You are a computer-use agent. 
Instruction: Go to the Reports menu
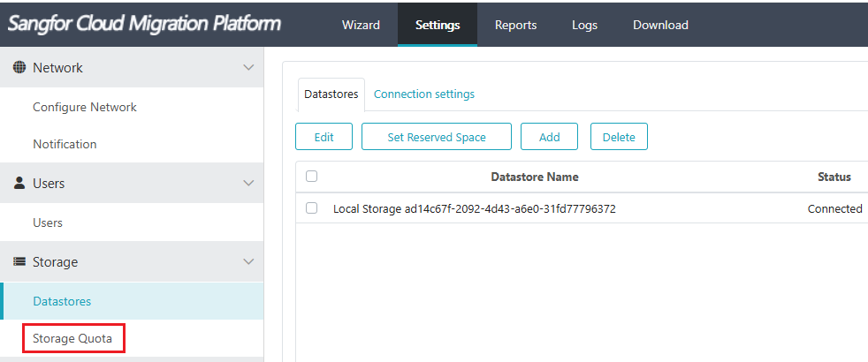pos(516,25)
